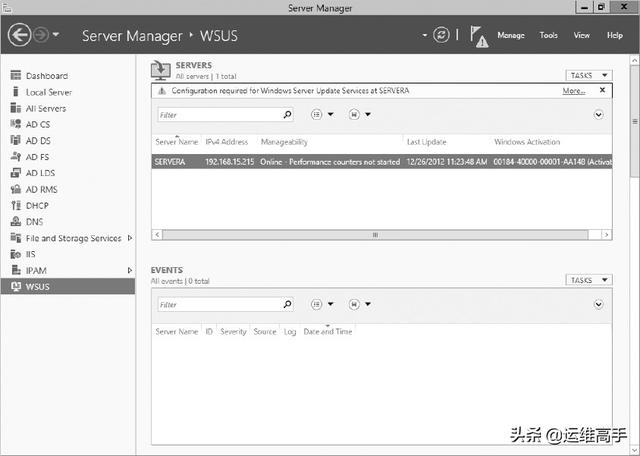Dismiss the WSUS configuration warning bar
Image resolution: width=640 pixels, height=456 pixels.
(602, 90)
